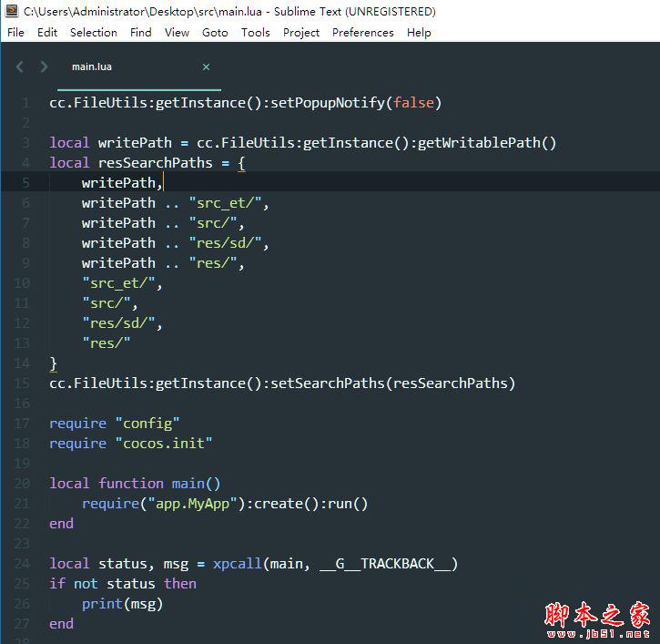Click the 'resSearchPaths' variable on line 4
The width and height of the screenshot is (660, 644).
pos(156,163)
